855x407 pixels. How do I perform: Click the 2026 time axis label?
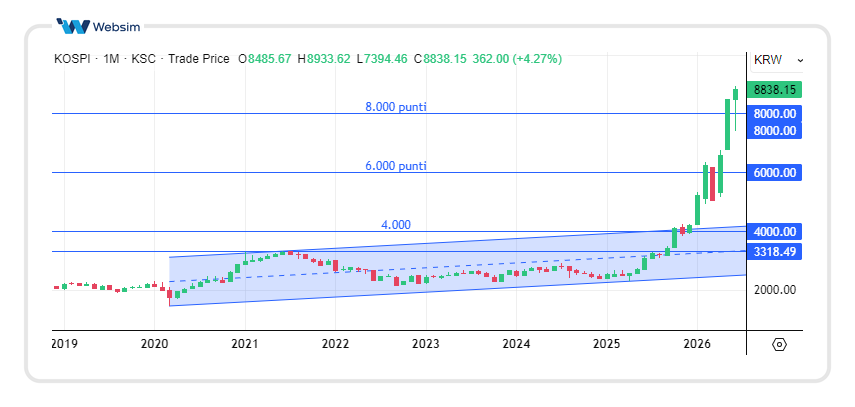pos(697,344)
